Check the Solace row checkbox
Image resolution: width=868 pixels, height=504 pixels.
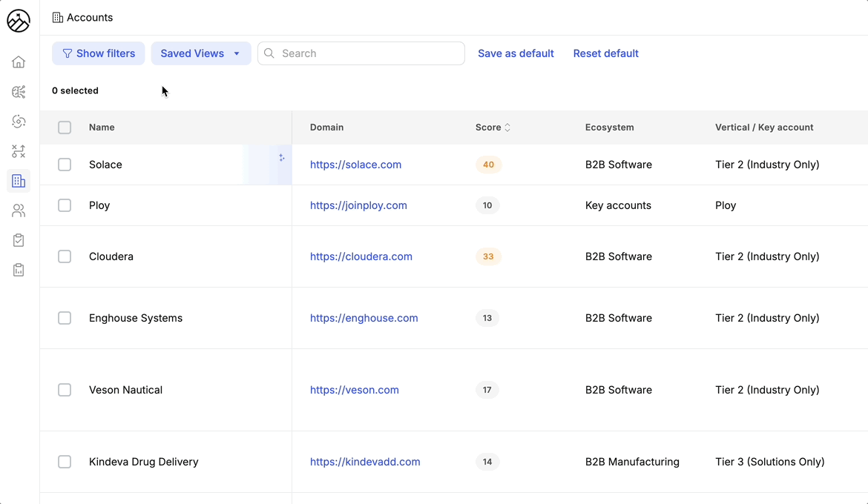pyautogui.click(x=65, y=165)
